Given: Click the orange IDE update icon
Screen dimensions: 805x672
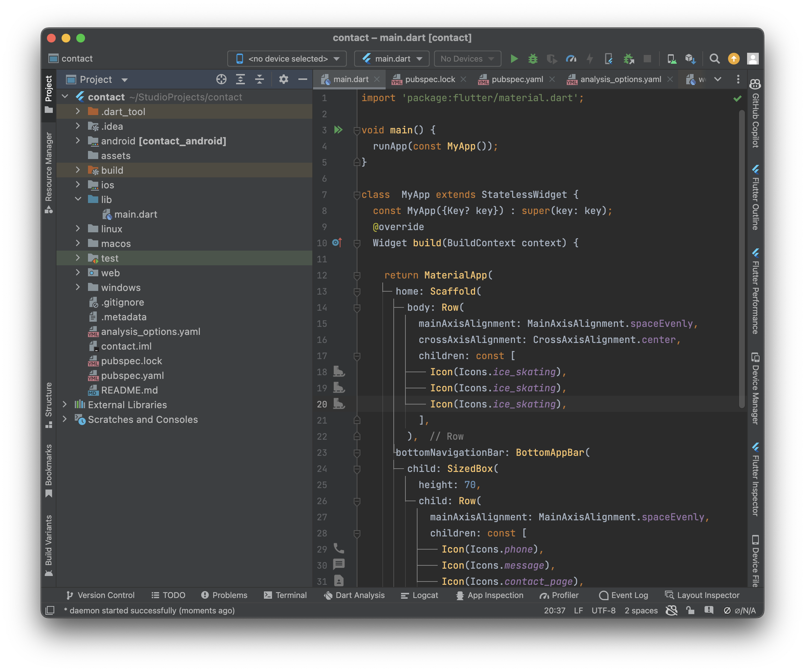Looking at the screenshot, I should tap(734, 59).
